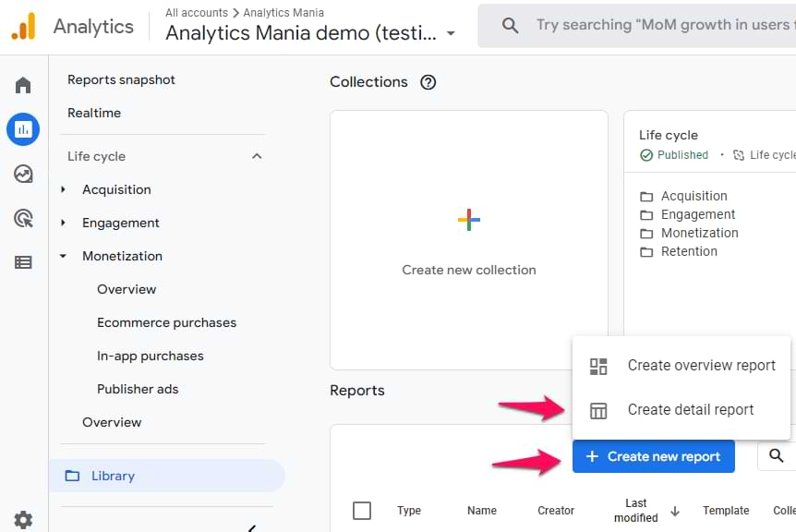Click the detail report table icon
The width and height of the screenshot is (796, 532).
pyautogui.click(x=598, y=410)
